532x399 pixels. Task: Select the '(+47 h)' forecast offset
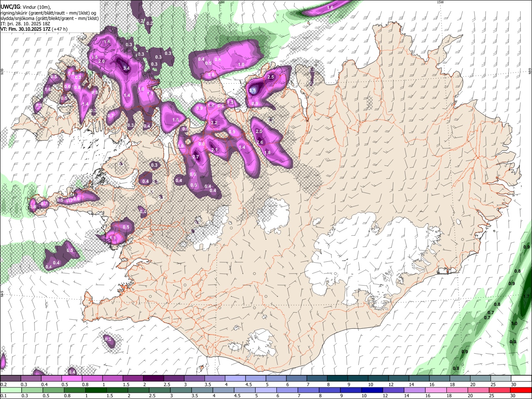tap(60, 29)
